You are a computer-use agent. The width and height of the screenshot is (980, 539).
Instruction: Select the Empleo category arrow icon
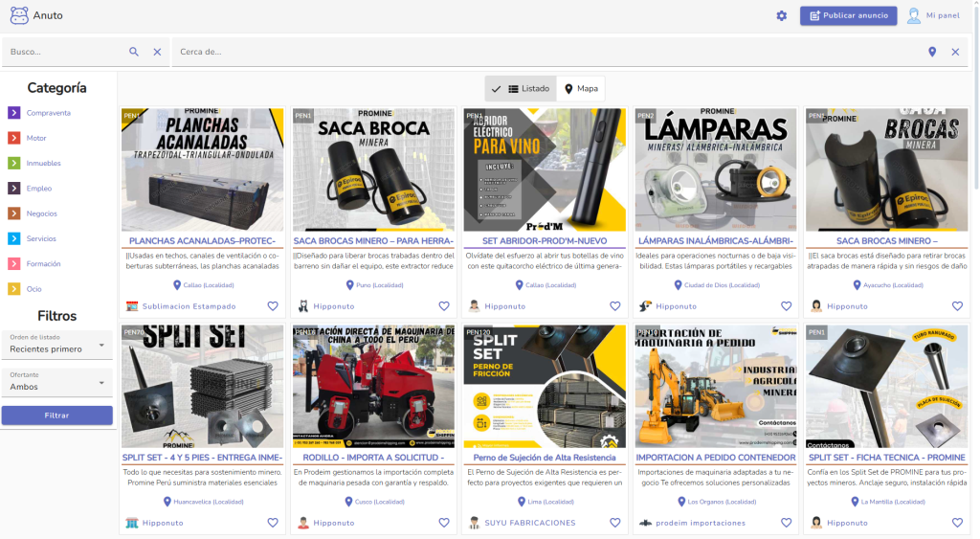(13, 189)
